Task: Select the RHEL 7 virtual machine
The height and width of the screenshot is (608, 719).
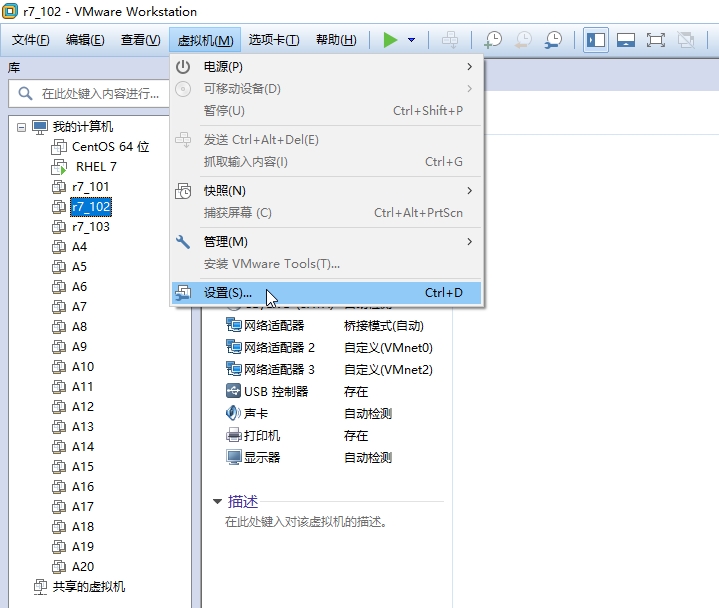Action: (x=96, y=166)
